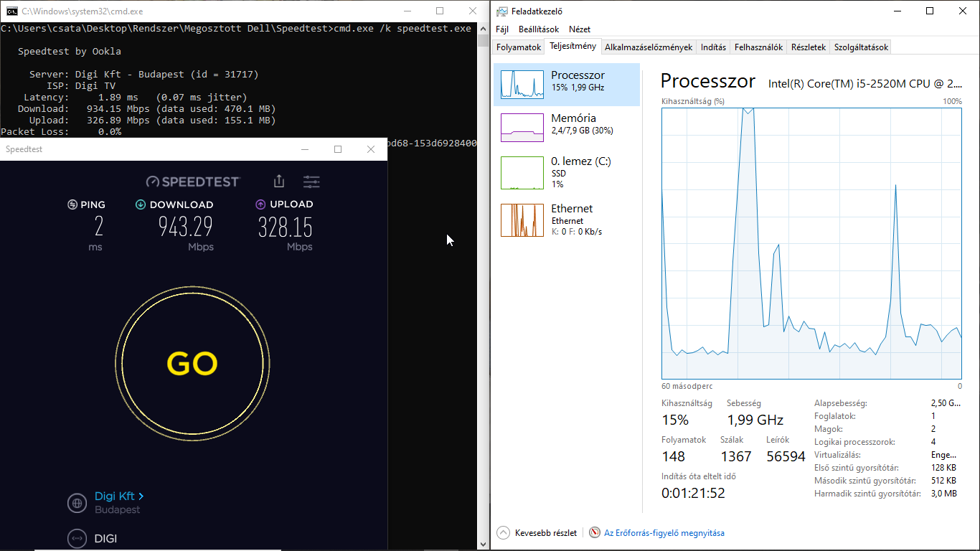
Task: Switch to the Indítás tab
Action: click(713, 47)
